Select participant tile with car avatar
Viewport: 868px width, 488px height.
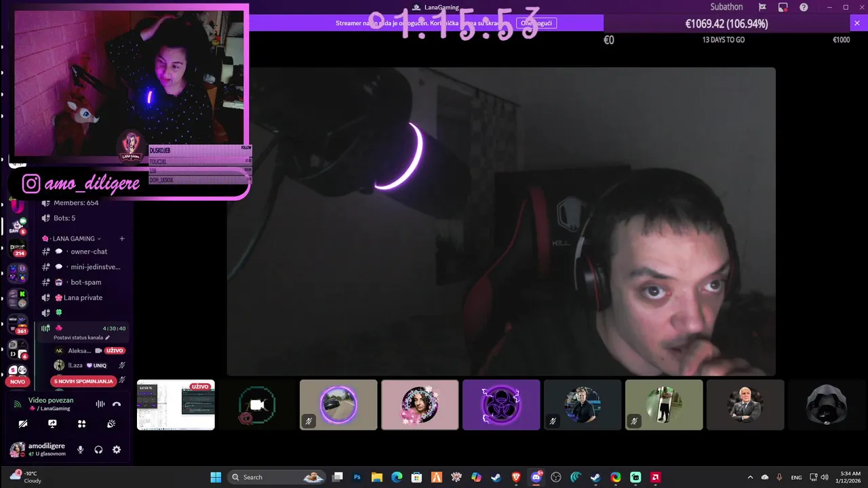(x=338, y=405)
